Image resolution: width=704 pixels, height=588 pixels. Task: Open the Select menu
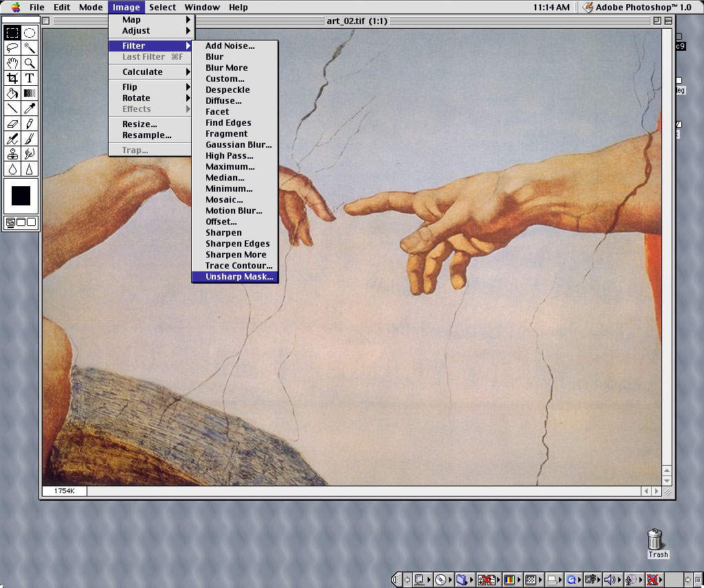(x=162, y=7)
